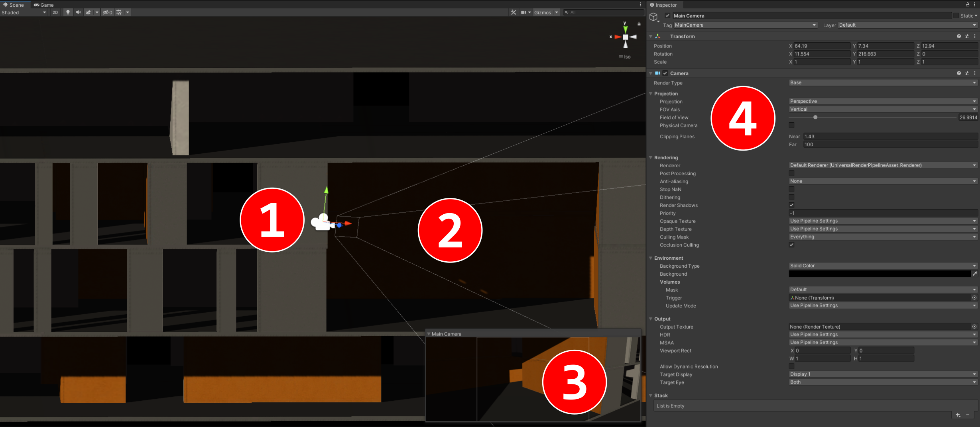Image resolution: width=980 pixels, height=427 pixels.
Task: Toggle scene lighting with the lightbulb icon
Action: click(68, 12)
